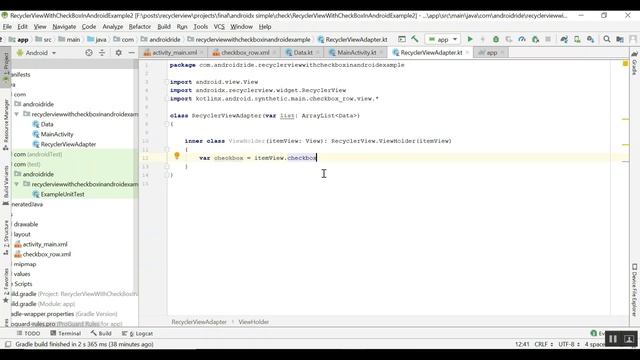Open the Tools menu

[200, 27]
